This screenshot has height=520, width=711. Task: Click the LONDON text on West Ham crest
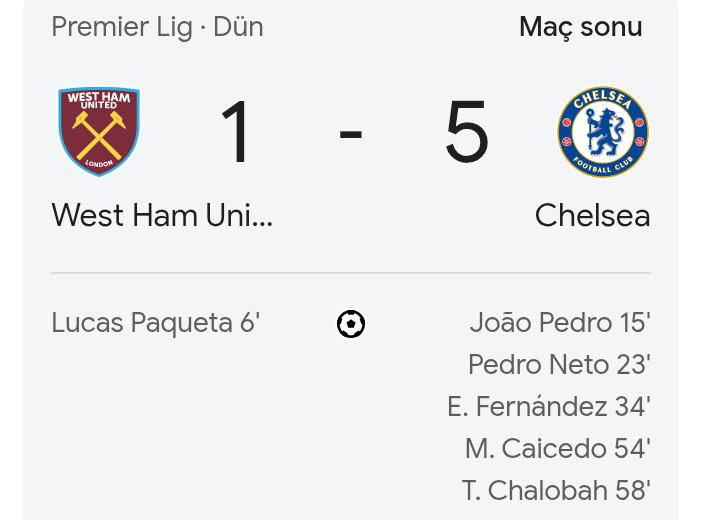coord(99,163)
